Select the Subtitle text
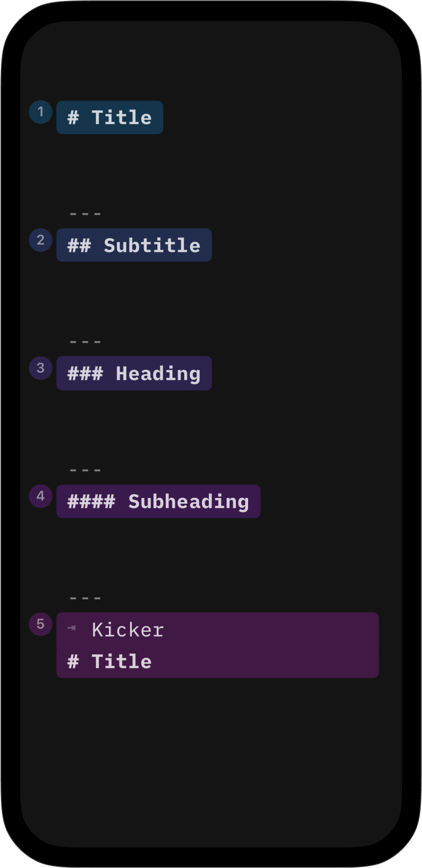 pyautogui.click(x=152, y=246)
